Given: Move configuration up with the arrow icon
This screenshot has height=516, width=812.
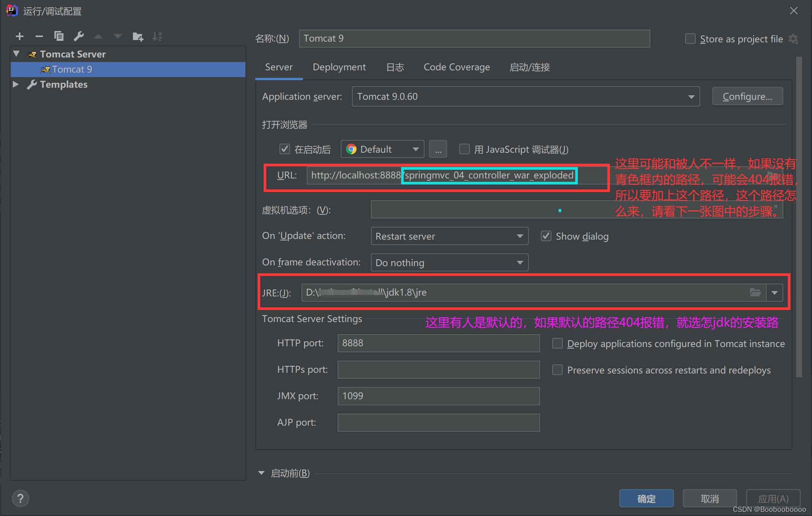Looking at the screenshot, I should [98, 37].
